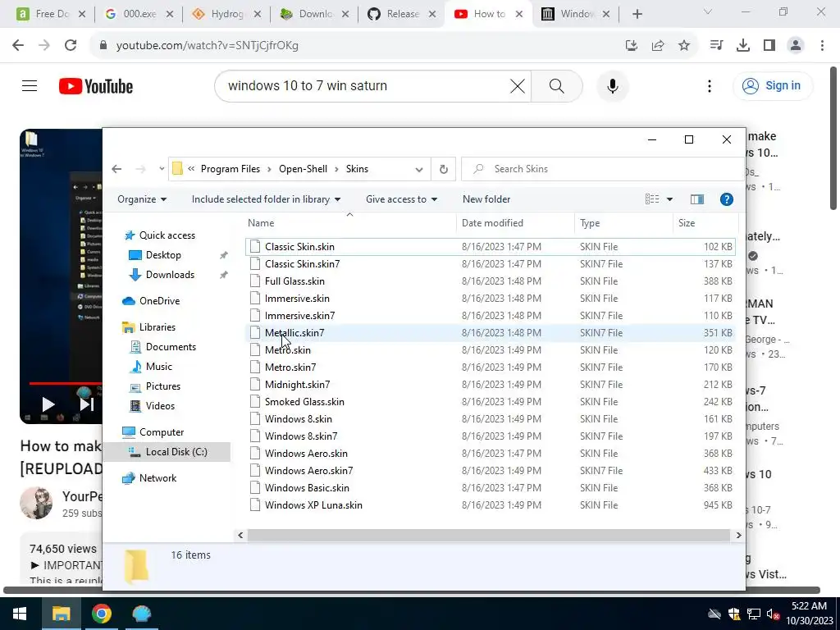Select Network in navigation pane
Viewport: 840px width, 630px height.
157,478
